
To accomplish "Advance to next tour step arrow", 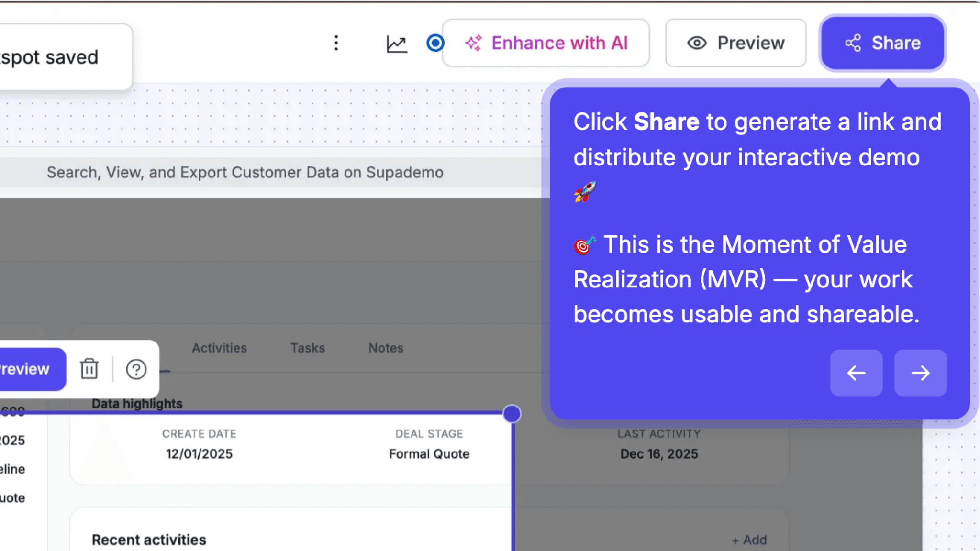I will (920, 373).
